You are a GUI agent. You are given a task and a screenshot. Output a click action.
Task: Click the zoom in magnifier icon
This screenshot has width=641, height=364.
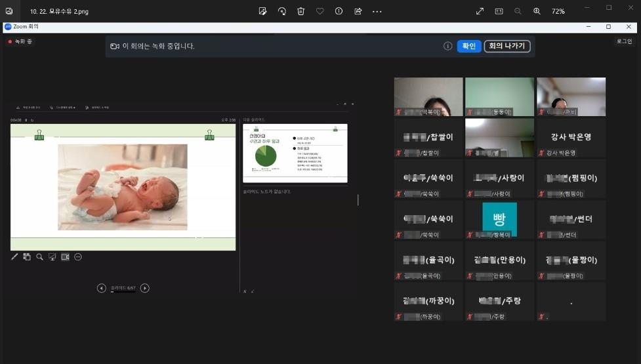tap(537, 11)
